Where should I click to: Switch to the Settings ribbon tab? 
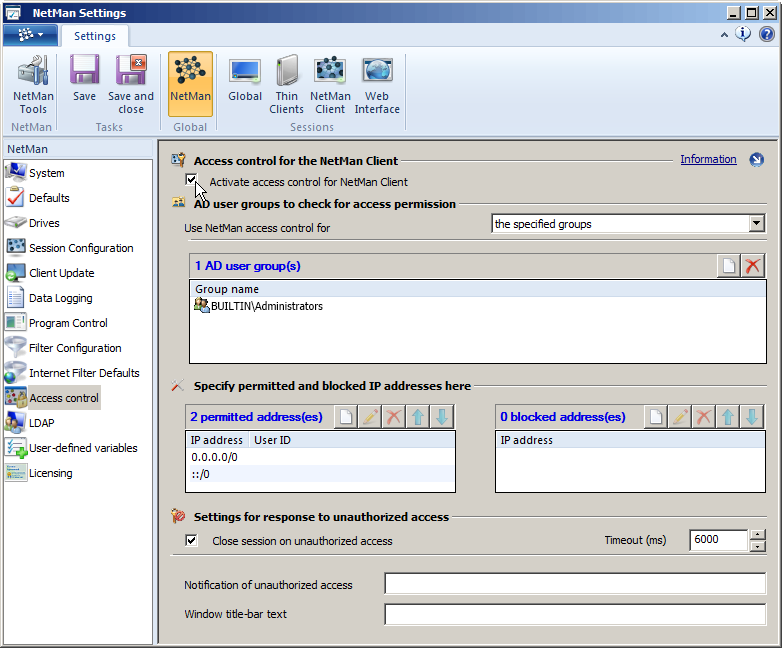(95, 36)
